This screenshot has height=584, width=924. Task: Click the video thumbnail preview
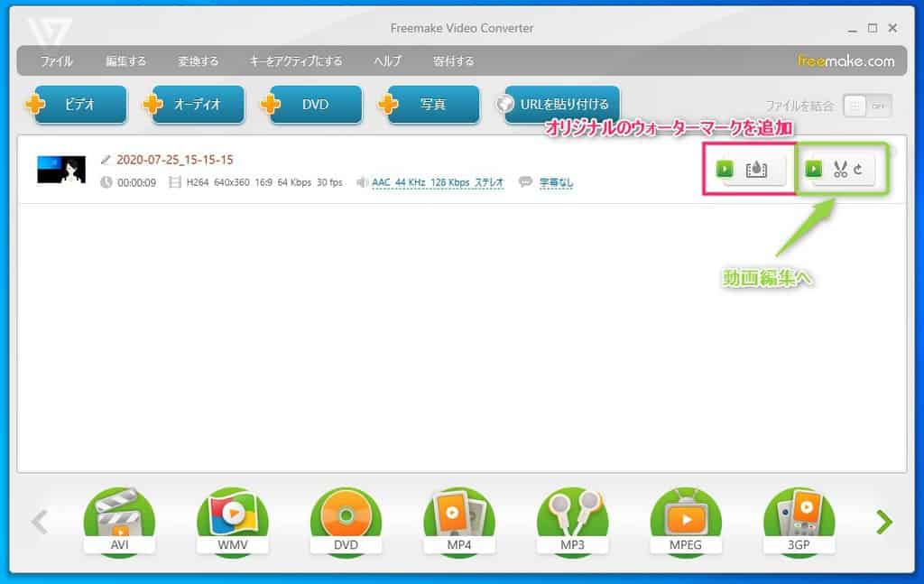(61, 170)
